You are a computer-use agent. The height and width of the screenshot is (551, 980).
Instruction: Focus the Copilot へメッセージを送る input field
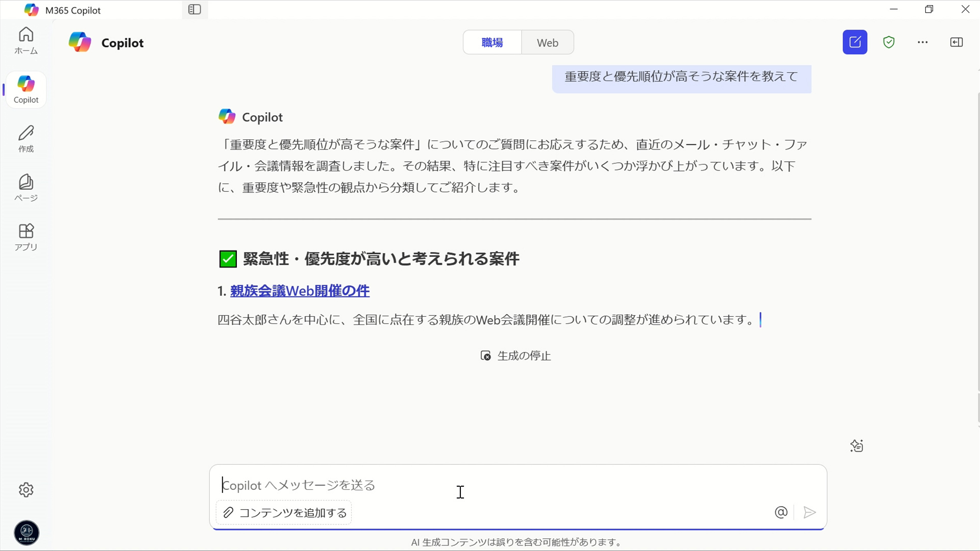(x=518, y=485)
